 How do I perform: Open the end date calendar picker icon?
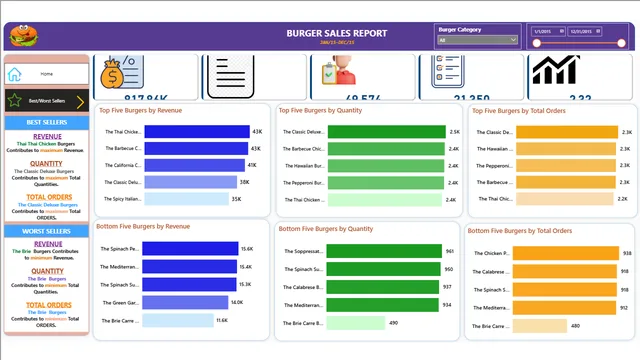[x=598, y=31]
